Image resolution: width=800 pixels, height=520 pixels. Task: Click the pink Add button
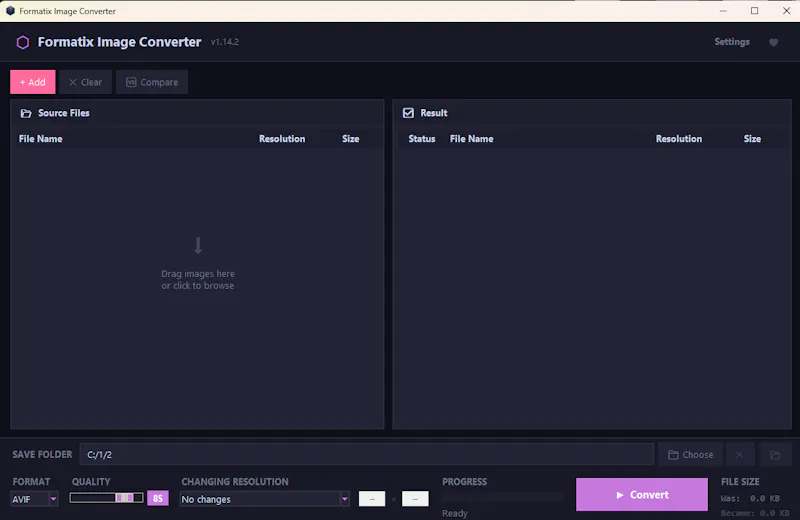(33, 82)
